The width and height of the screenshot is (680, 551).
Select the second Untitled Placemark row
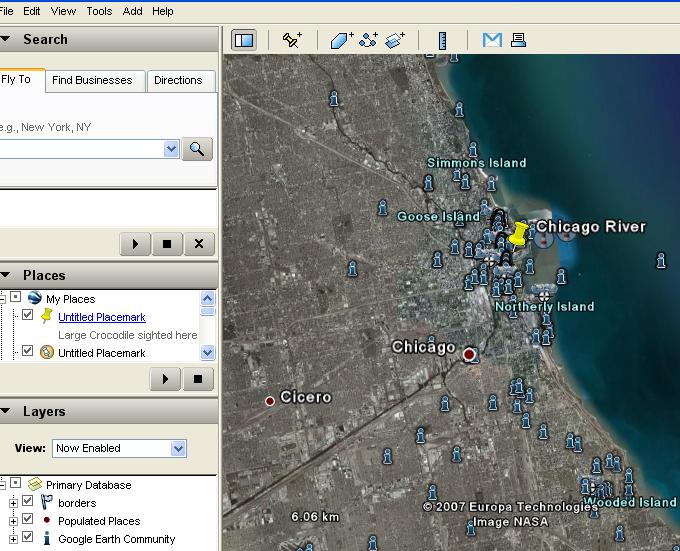(x=102, y=353)
